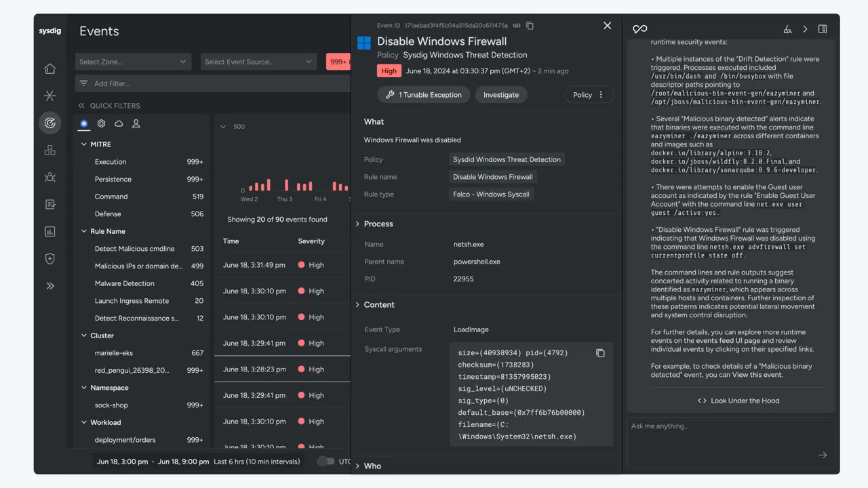Focus the Add Filter input field
This screenshot has width=868, height=488.
213,83
